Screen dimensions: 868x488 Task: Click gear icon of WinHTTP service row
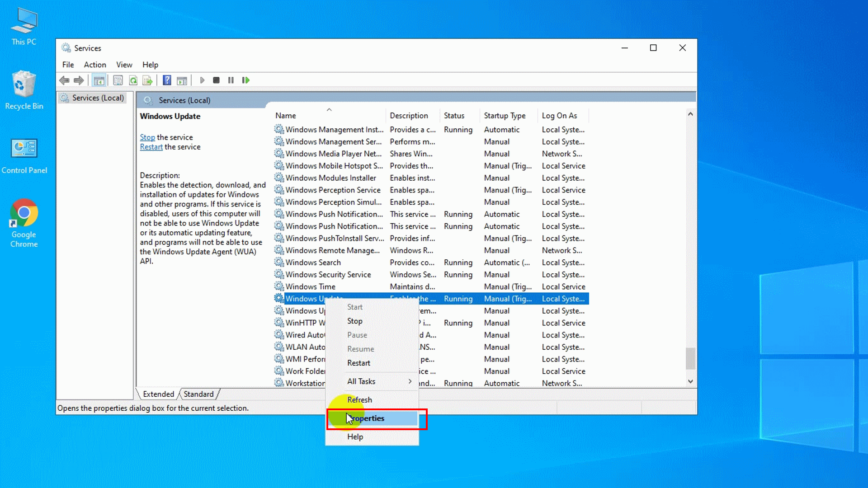(279, 323)
